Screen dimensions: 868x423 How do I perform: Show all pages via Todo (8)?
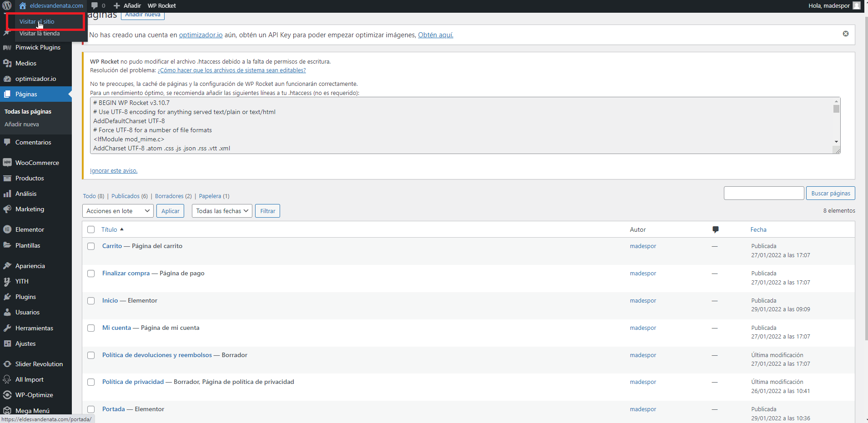[93, 196]
